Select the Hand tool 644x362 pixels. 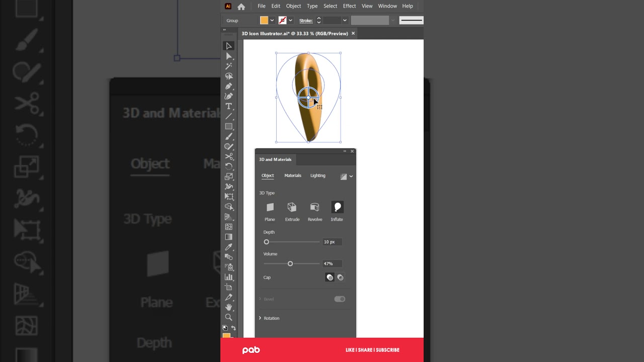pos(229,307)
